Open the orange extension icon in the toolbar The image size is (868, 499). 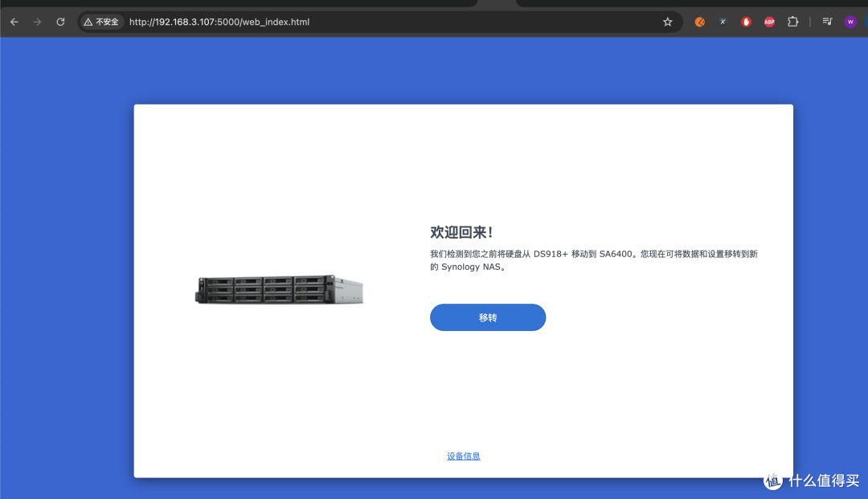tap(700, 22)
